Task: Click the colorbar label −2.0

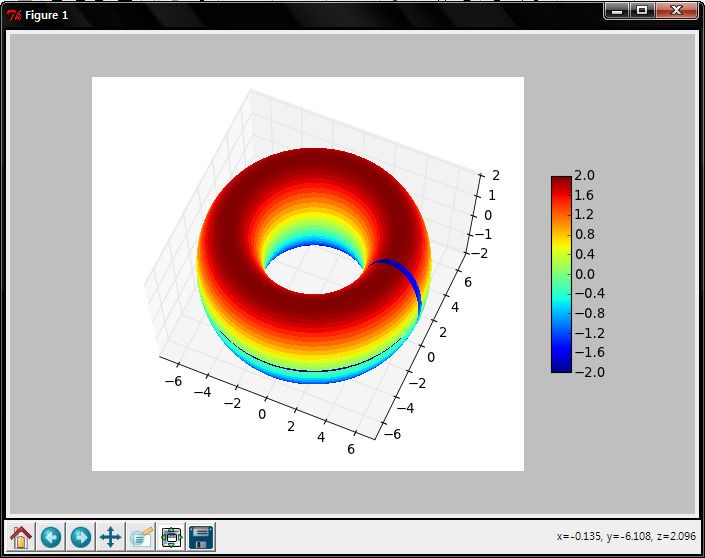Action: [589, 372]
